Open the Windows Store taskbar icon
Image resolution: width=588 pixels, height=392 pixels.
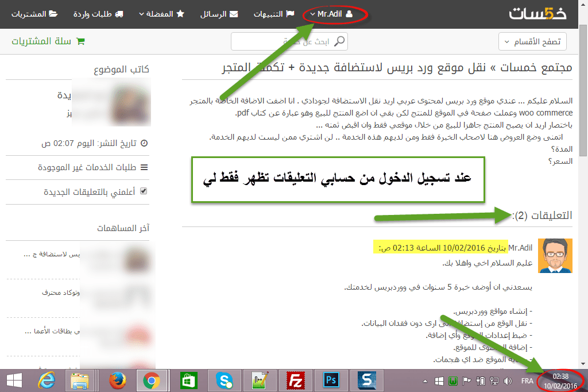189,381
